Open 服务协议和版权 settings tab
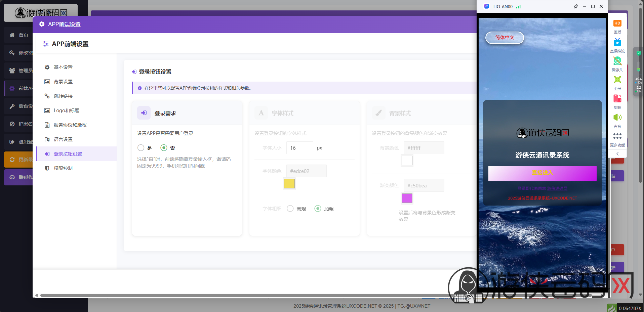Screen dimensions: 644x312 point(76,125)
